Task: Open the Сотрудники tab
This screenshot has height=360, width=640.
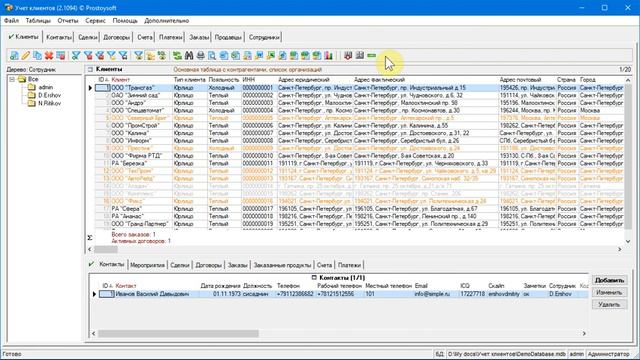Action: pos(264,37)
